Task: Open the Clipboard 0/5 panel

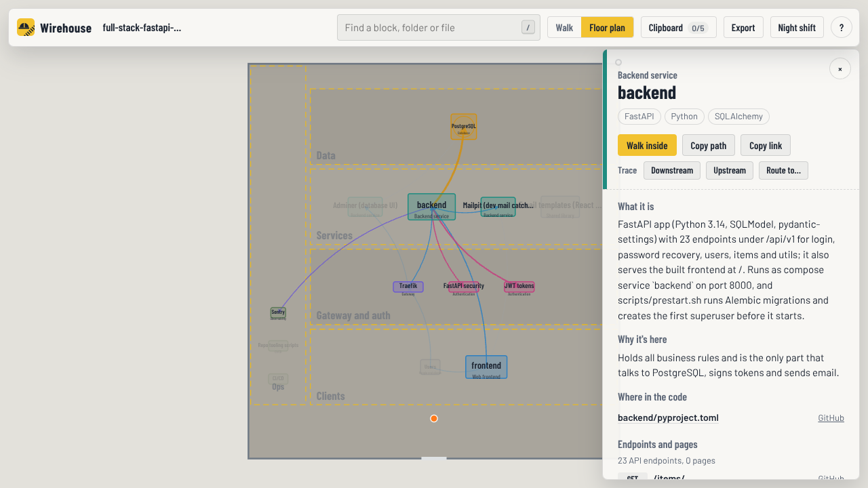Action: point(678,27)
